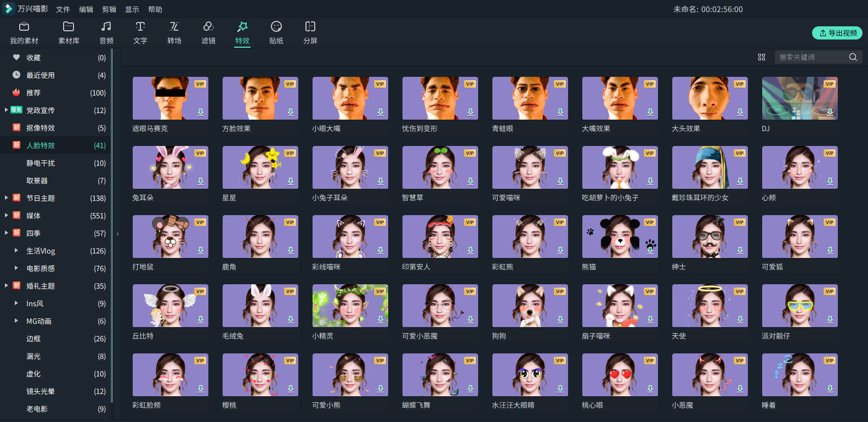Image resolution: width=868 pixels, height=422 pixels.
Task: Download the 天使 effect
Action: pos(740,319)
